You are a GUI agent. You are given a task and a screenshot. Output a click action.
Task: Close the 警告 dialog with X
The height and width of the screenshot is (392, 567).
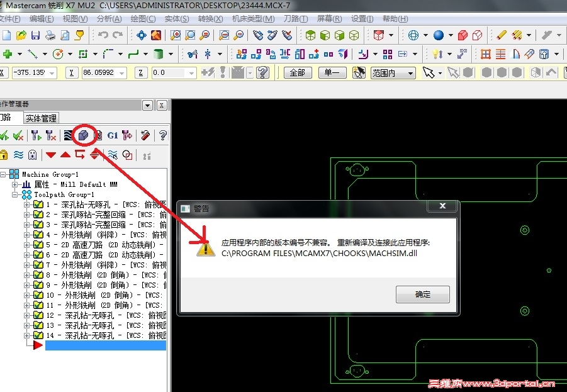[442, 206]
